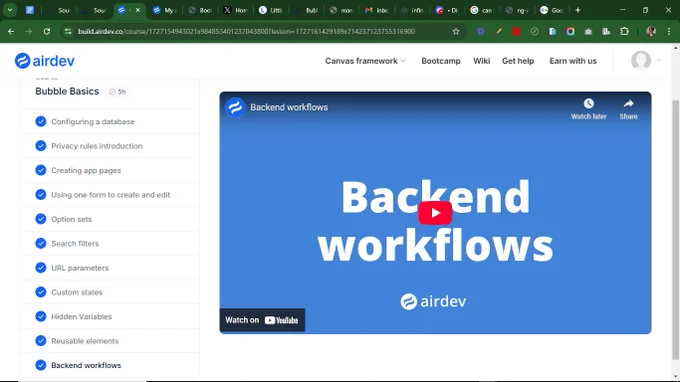The image size is (680, 382).
Task: Open the Wiki page
Action: (x=481, y=61)
